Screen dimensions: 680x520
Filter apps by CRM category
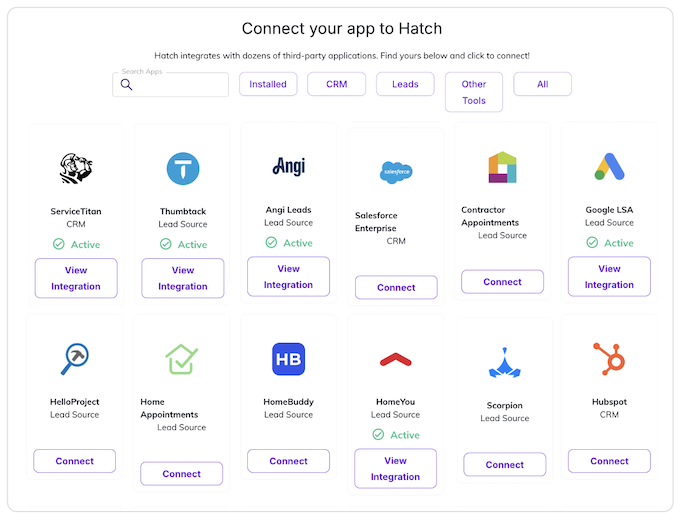pyautogui.click(x=336, y=84)
